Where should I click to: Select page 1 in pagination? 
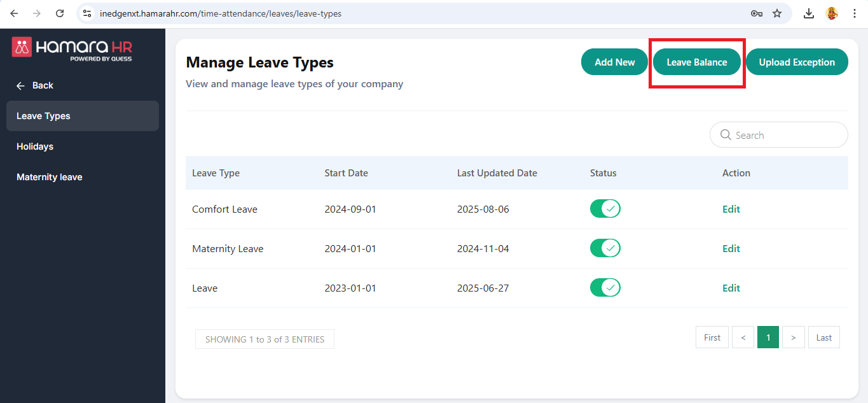tap(768, 337)
